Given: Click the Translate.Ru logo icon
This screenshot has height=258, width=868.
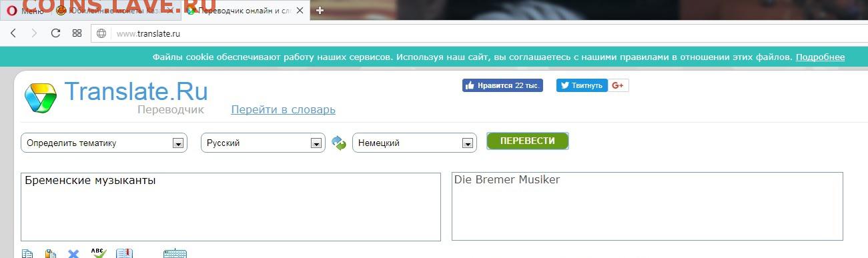Looking at the screenshot, I should [41, 98].
